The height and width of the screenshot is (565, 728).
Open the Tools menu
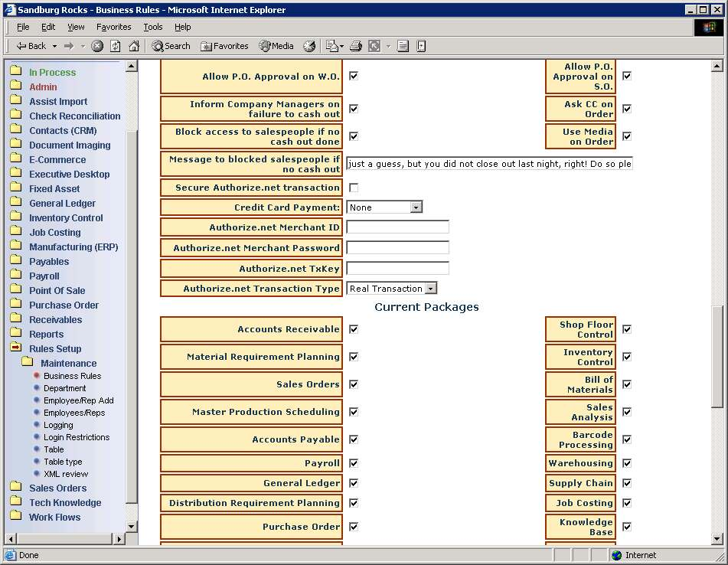[x=153, y=27]
